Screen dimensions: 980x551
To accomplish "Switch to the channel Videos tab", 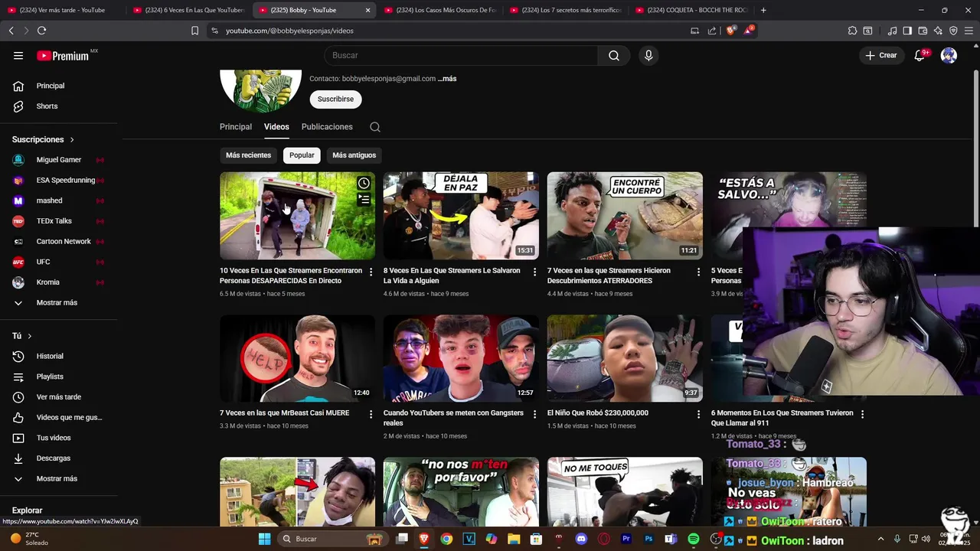I will [276, 127].
